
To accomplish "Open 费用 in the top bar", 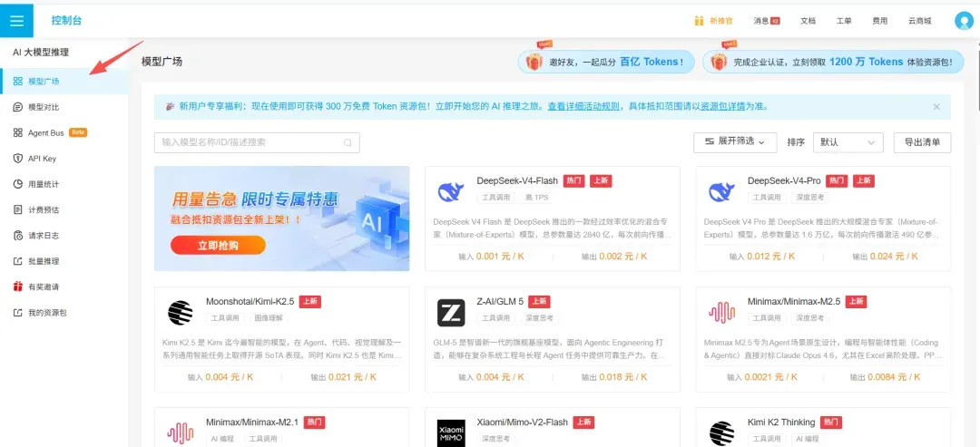I will pos(880,21).
